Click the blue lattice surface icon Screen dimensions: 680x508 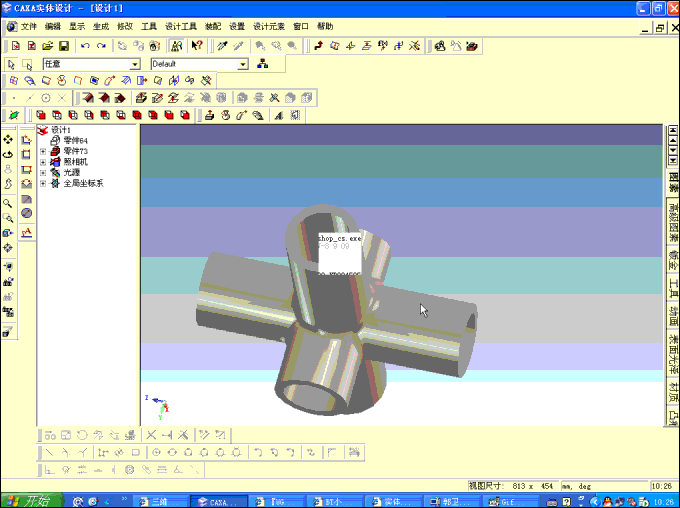click(14, 81)
